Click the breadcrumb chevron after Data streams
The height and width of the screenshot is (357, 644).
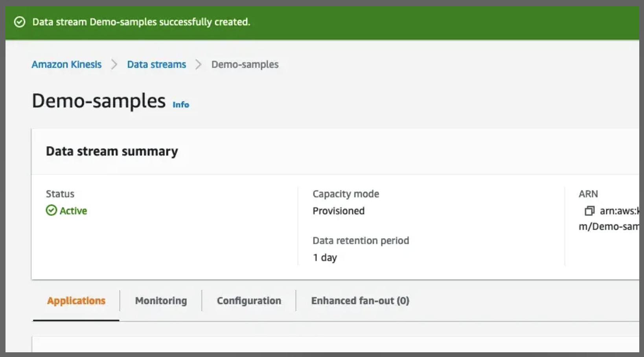(x=199, y=64)
